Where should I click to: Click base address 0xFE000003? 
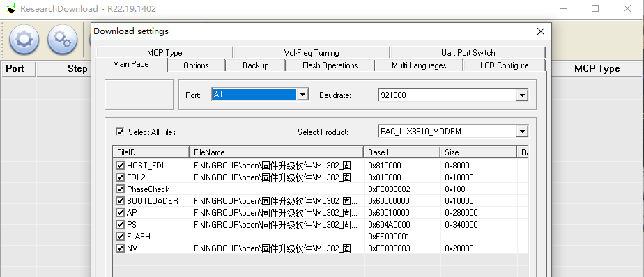pyautogui.click(x=389, y=248)
